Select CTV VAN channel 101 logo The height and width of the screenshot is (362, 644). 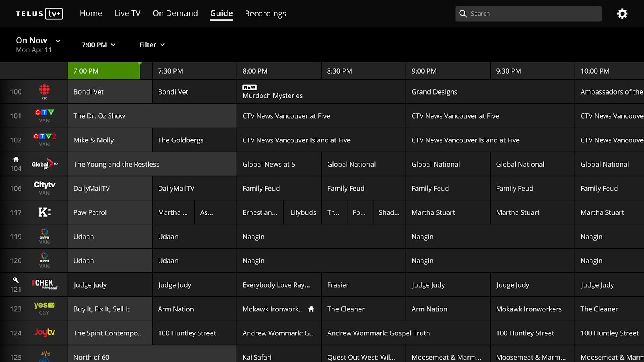pos(44,116)
